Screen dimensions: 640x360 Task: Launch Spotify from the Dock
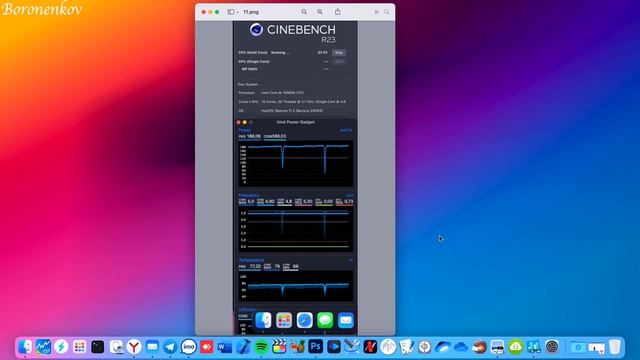(261, 347)
